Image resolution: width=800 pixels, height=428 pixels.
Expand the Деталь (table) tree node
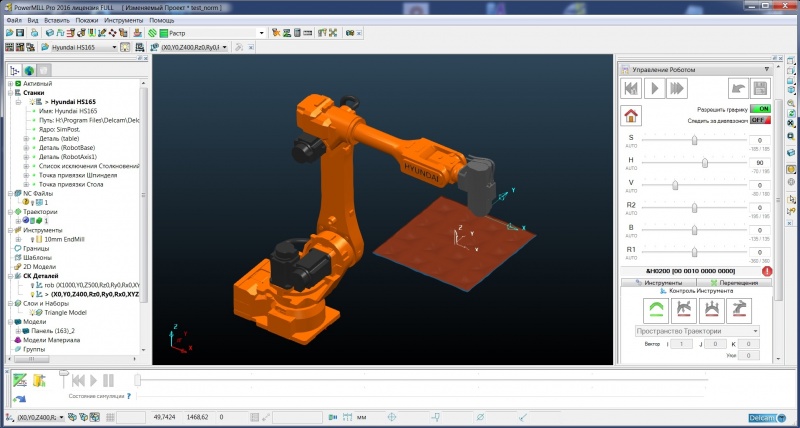[x=26, y=139]
